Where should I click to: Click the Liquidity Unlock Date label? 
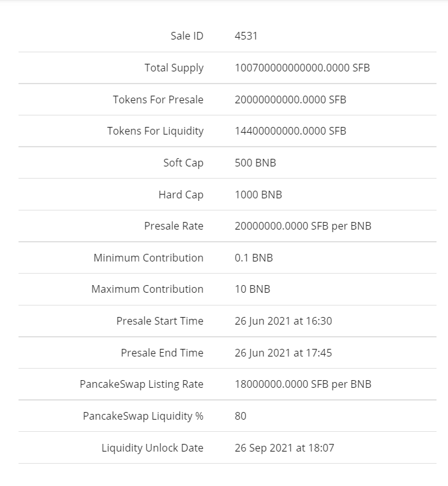pyautogui.click(x=153, y=448)
